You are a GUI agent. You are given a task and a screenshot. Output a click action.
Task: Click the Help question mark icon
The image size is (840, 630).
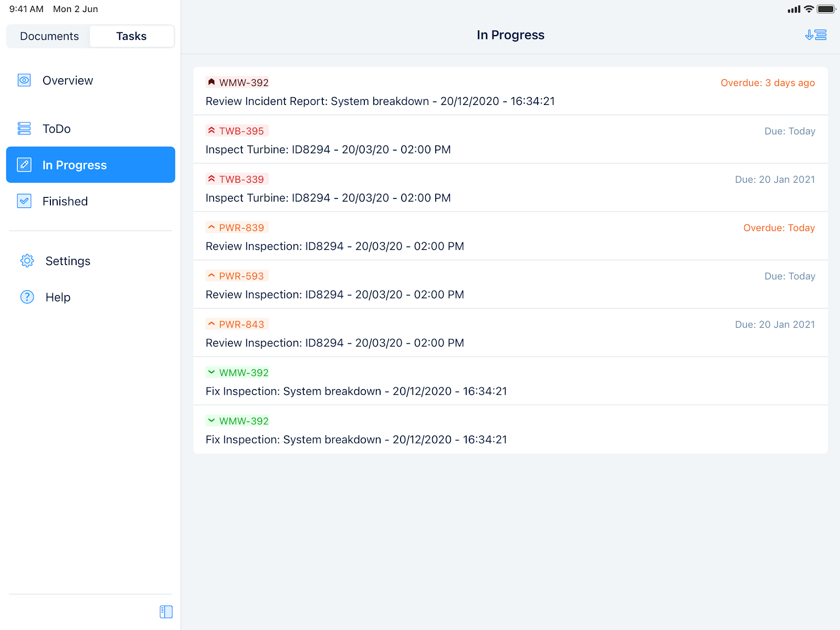tap(27, 297)
